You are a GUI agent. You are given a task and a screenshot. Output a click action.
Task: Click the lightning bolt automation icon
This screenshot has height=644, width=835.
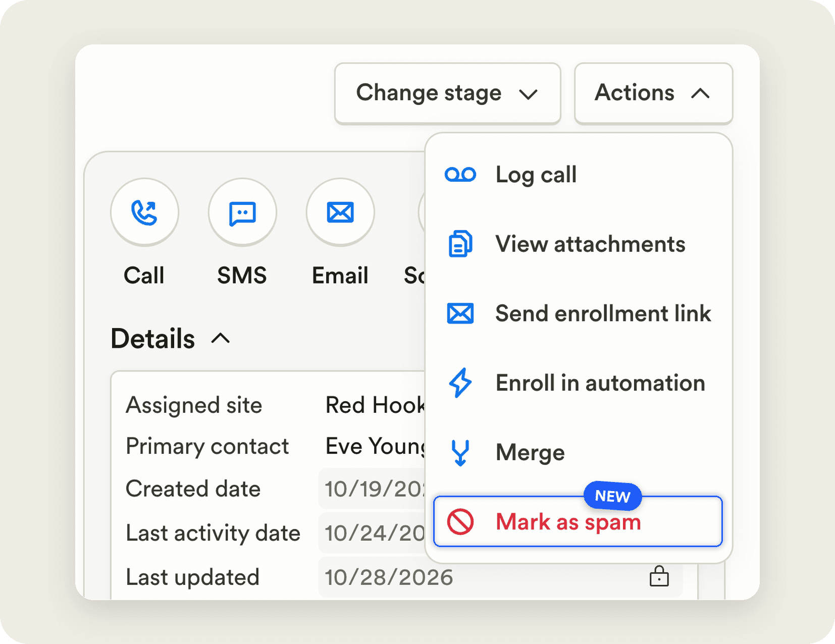460,383
